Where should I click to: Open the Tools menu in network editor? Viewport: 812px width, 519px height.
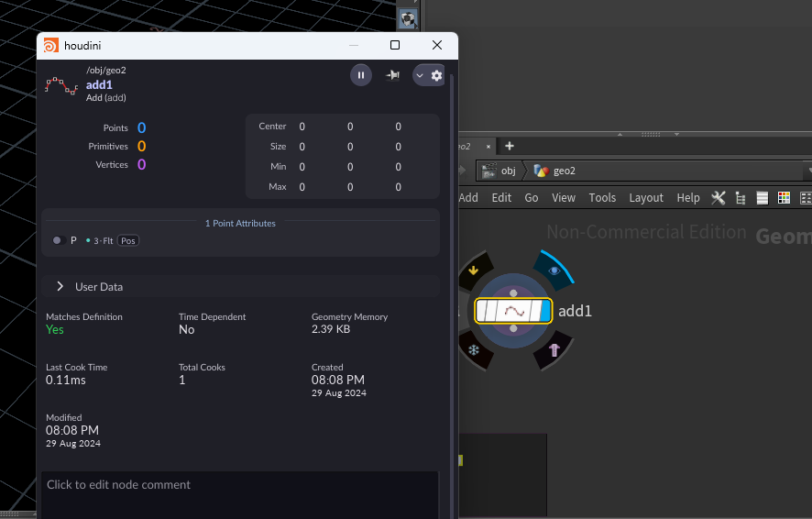tap(602, 198)
